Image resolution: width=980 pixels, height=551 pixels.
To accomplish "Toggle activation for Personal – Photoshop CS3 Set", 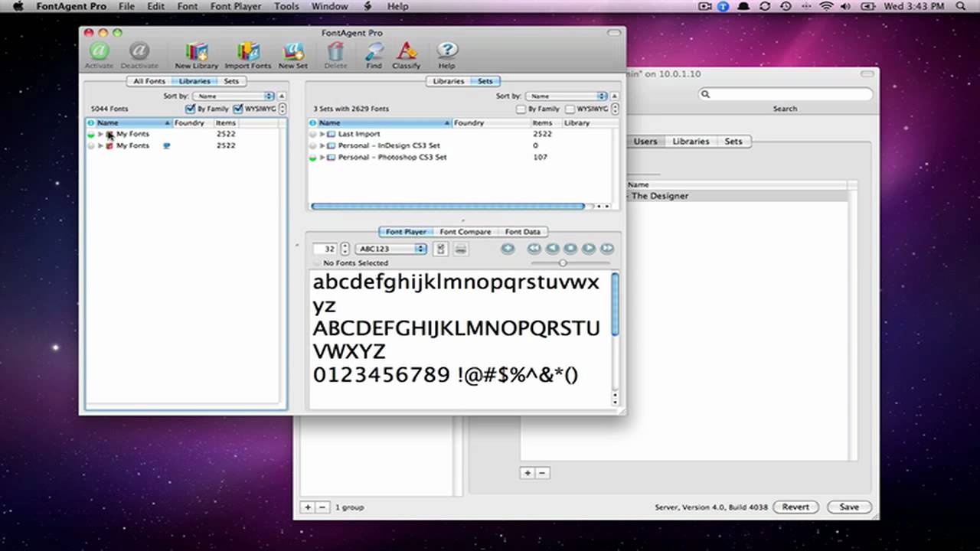I will click(x=312, y=158).
